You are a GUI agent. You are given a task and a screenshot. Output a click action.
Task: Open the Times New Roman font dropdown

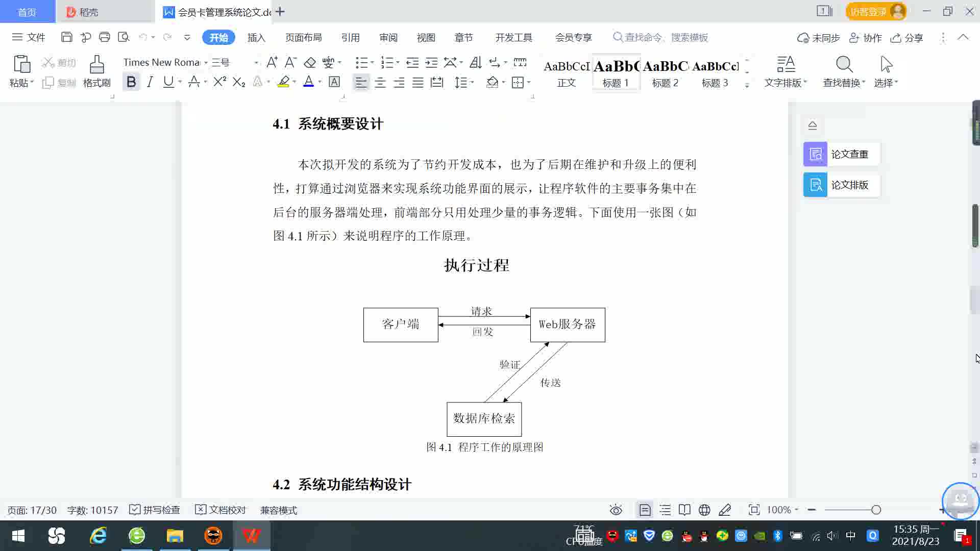click(x=206, y=63)
